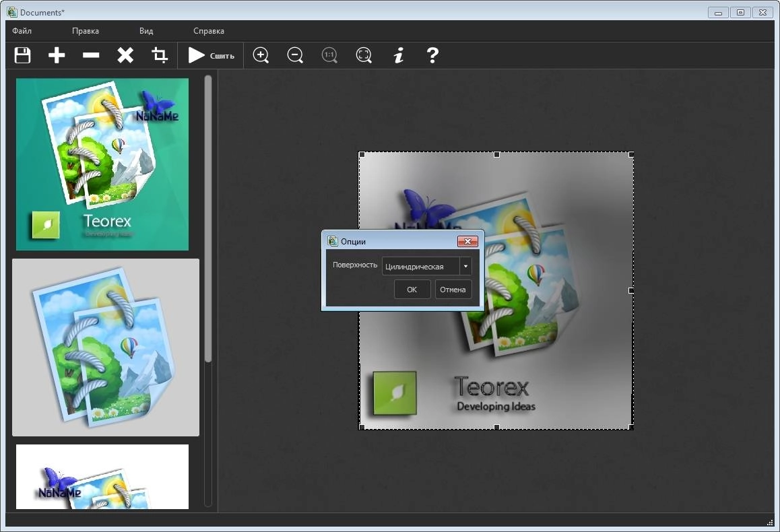The width and height of the screenshot is (780, 532).
Task: Open the Вид menu
Action: [146, 31]
